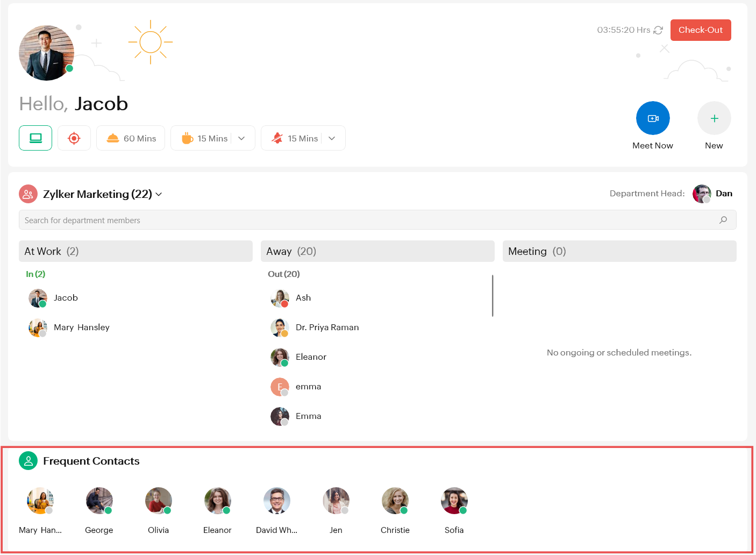The width and height of the screenshot is (756, 555).
Task: Open Eleanor's avatar in Away list
Action: [280, 357]
